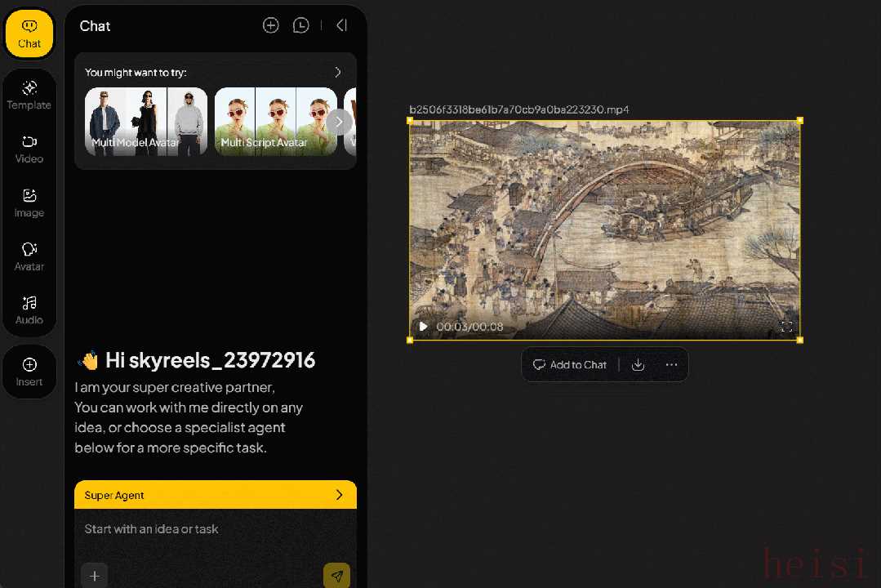Viewport: 881px width, 588px height.
Task: Open chat history clock icon
Action: [x=301, y=25]
